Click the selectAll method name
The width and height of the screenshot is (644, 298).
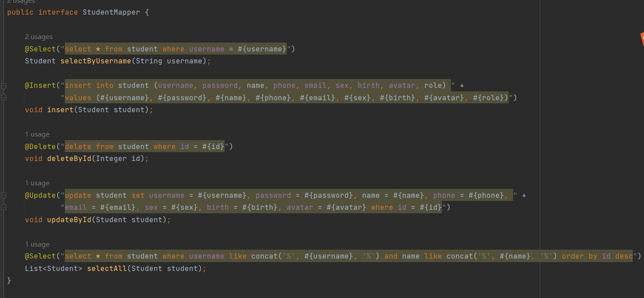click(107, 269)
